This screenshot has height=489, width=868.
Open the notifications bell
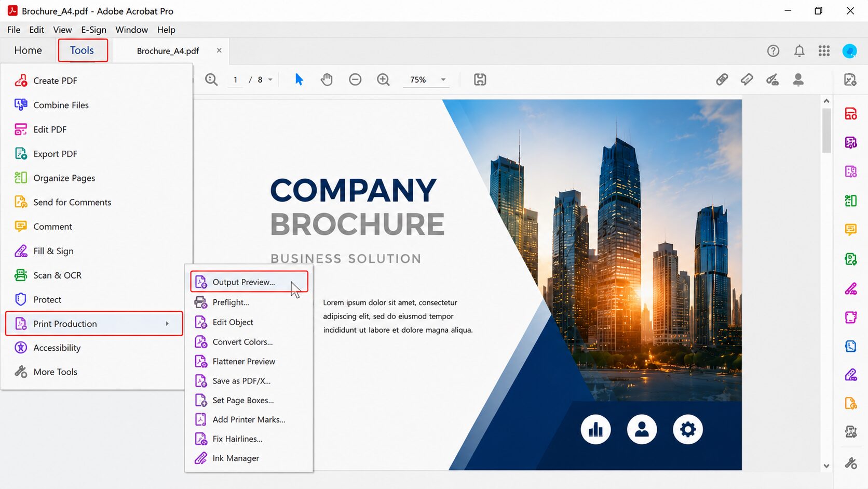click(x=799, y=50)
